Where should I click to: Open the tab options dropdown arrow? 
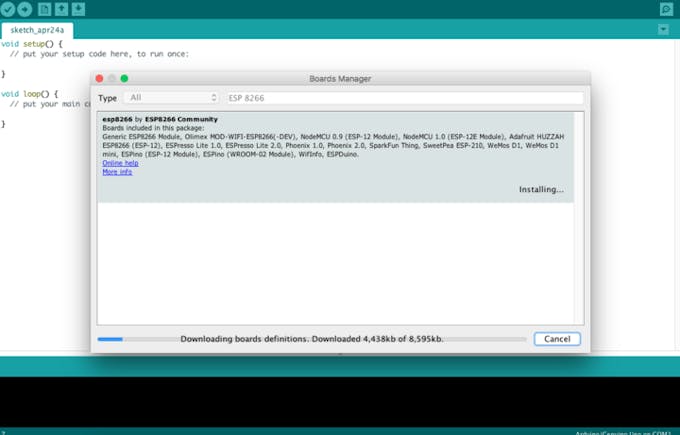point(663,29)
